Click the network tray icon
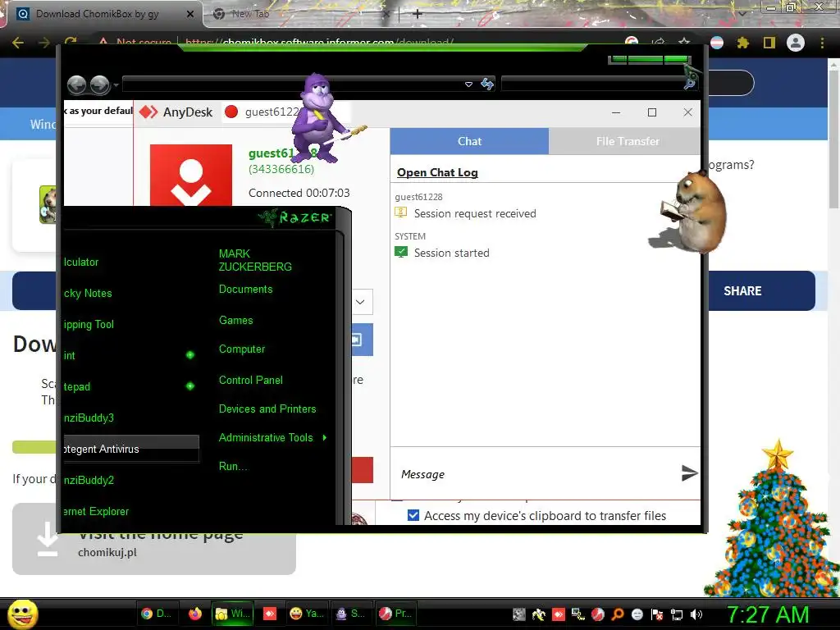 point(677,614)
